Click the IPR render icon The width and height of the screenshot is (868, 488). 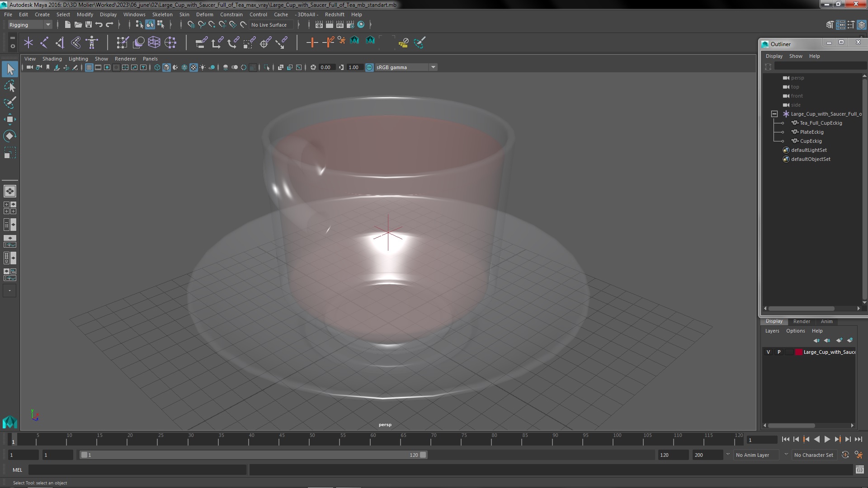coord(340,25)
